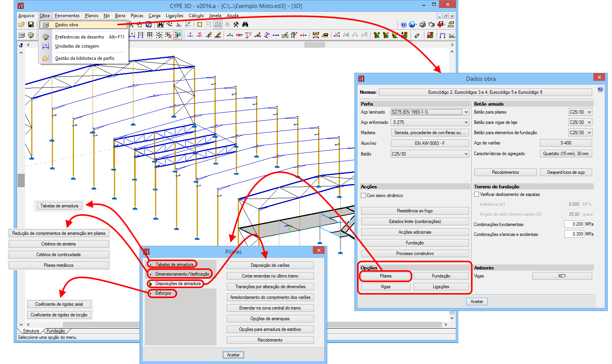Open 'Betão para pilares' concrete class dropdown
The image size is (612, 364).
580,112
